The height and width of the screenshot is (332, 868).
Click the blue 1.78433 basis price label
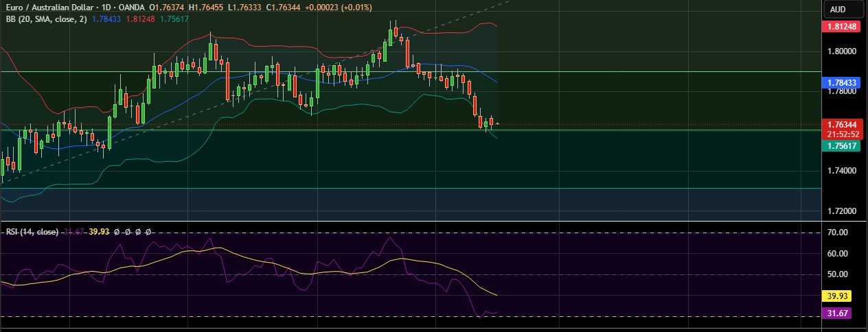(841, 82)
